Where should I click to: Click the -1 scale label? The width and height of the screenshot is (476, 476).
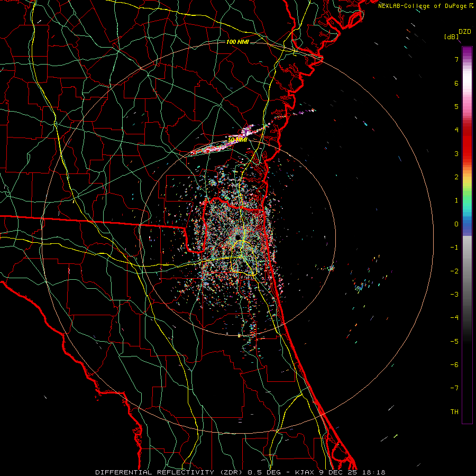point(454,248)
